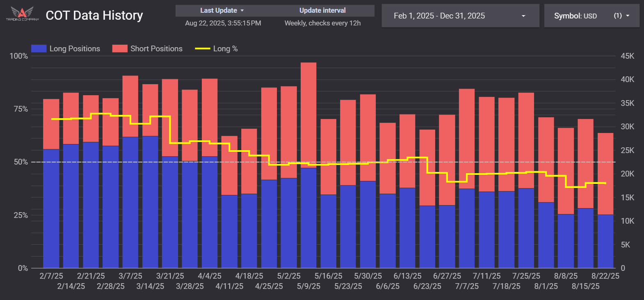Image resolution: width=644 pixels, height=300 pixels.
Task: Expand the Symbol USD selector
Action: 591,16
